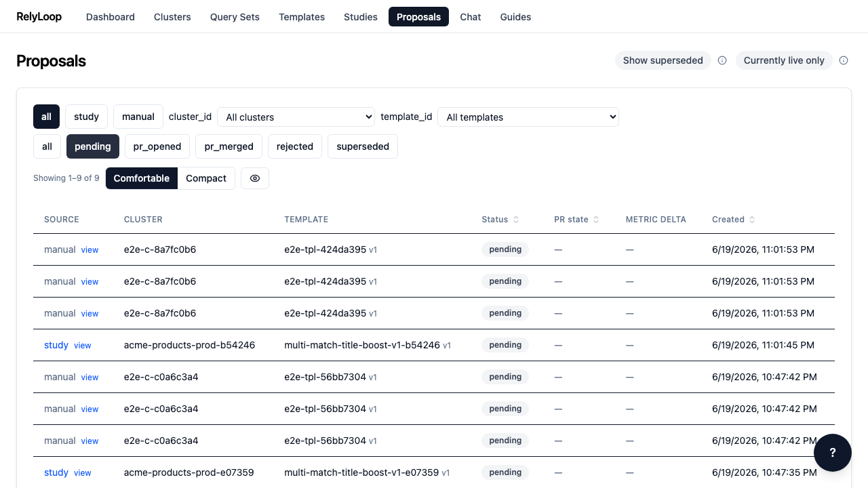Click the METRIC DELTA column header
868x488 pixels.
tap(656, 220)
